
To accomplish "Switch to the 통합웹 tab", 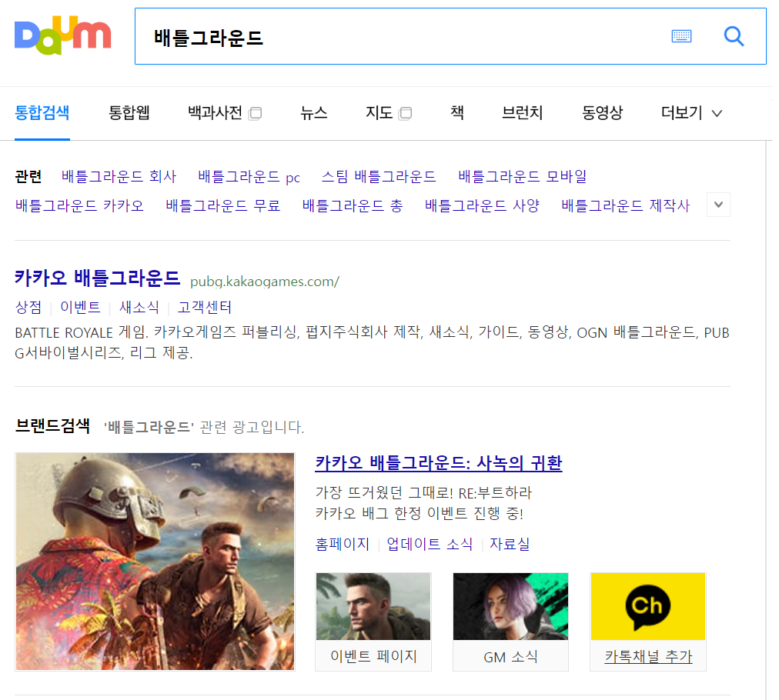I will click(x=129, y=113).
